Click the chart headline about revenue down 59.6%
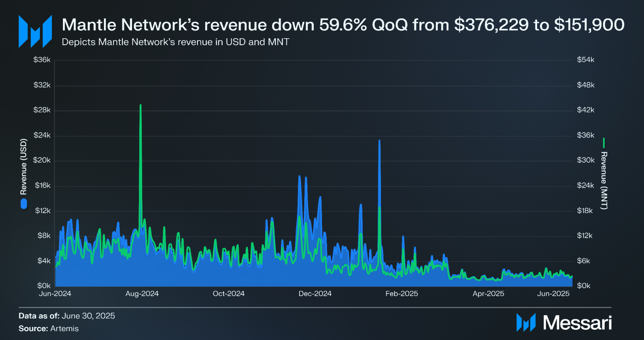Image resolution: width=644 pixels, height=340 pixels. click(x=343, y=25)
